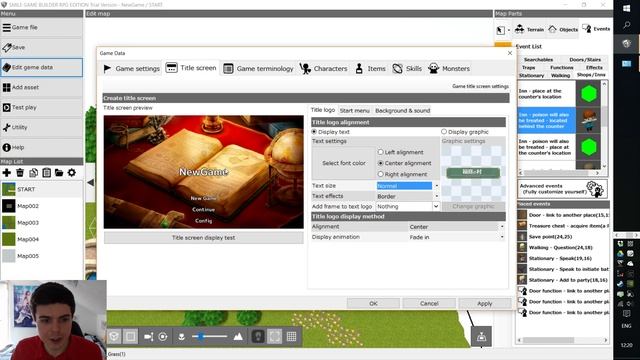This screenshot has height=360, width=640.
Task: Open the Searchables event tab
Action: pyautogui.click(x=538, y=60)
